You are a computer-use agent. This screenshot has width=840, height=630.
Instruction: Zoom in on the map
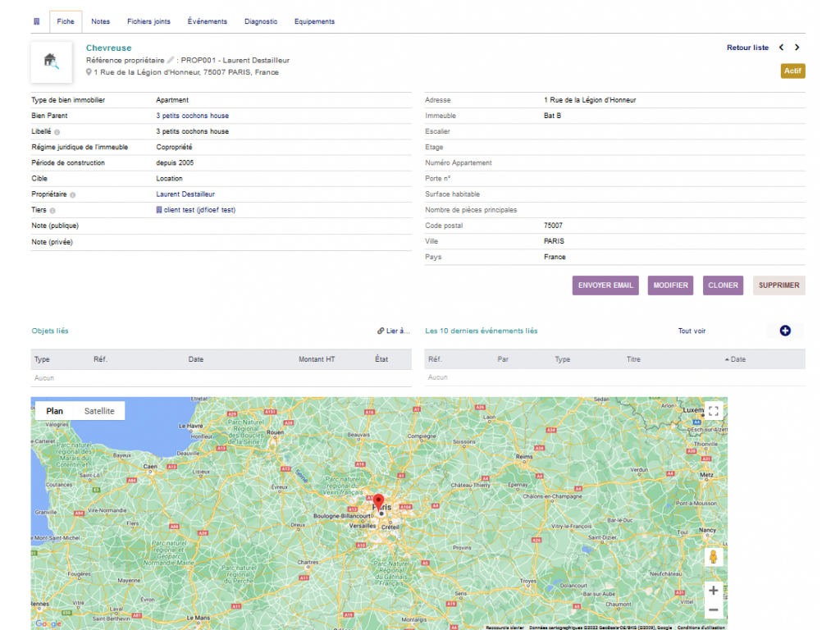(713, 591)
